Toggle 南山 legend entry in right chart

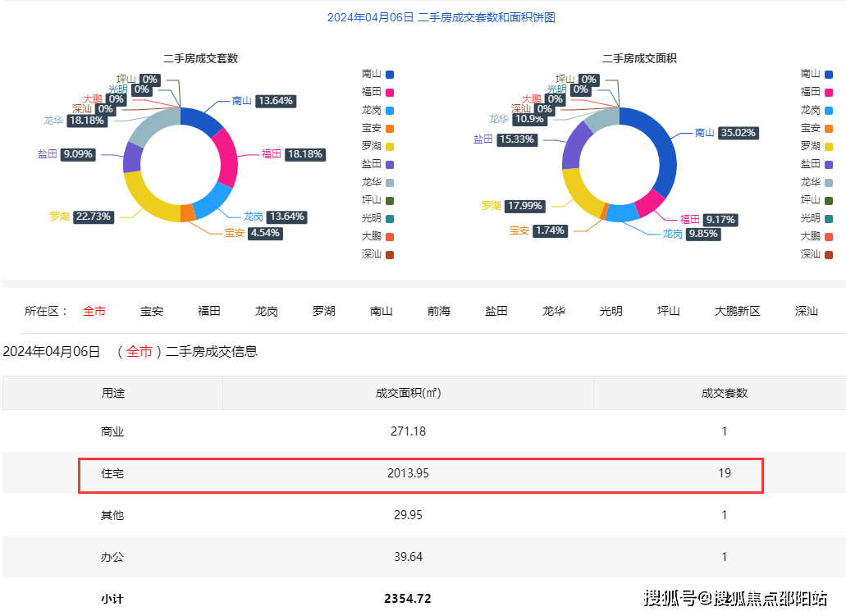(x=816, y=75)
